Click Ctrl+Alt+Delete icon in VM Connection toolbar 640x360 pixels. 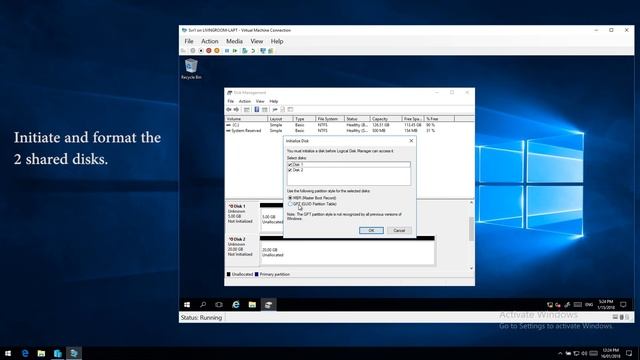[x=183, y=51]
